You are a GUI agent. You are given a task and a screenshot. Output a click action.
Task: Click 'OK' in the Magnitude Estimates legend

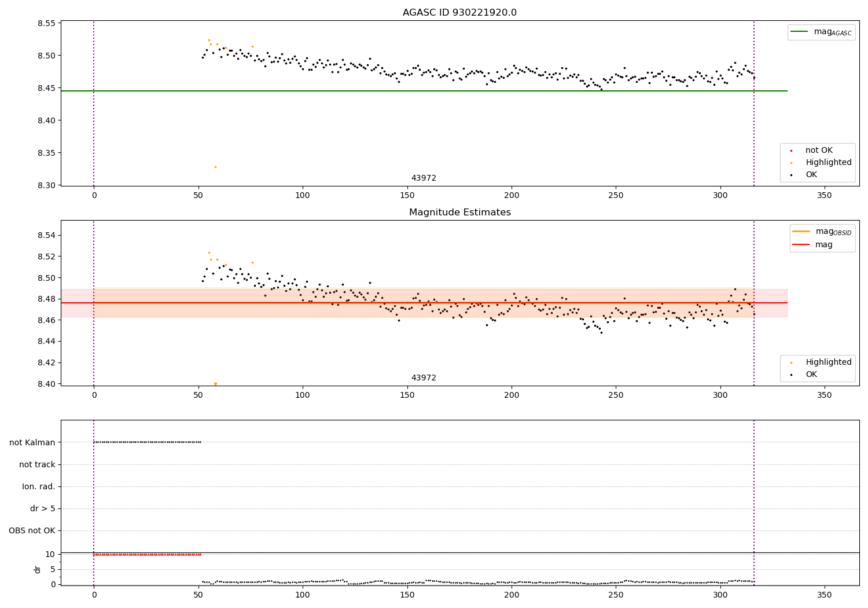tap(811, 375)
